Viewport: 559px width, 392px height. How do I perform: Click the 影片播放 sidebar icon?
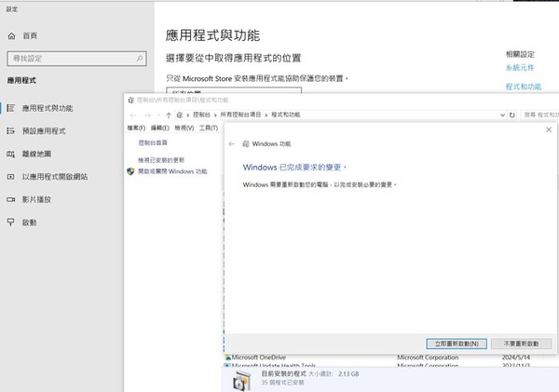click(x=10, y=199)
